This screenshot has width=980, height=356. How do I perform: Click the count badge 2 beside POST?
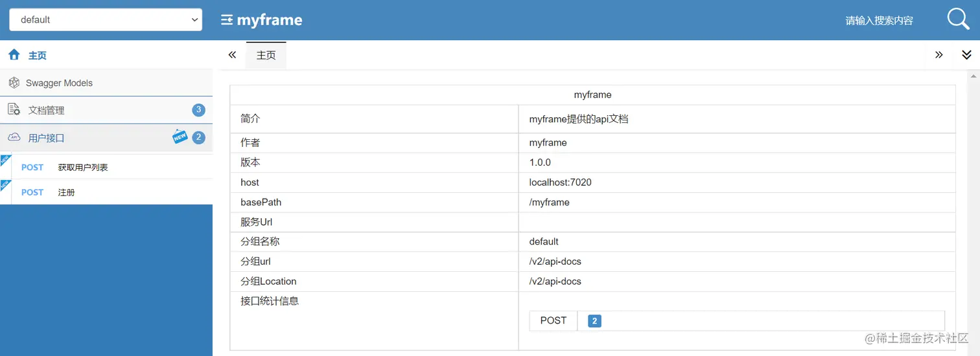pos(594,320)
